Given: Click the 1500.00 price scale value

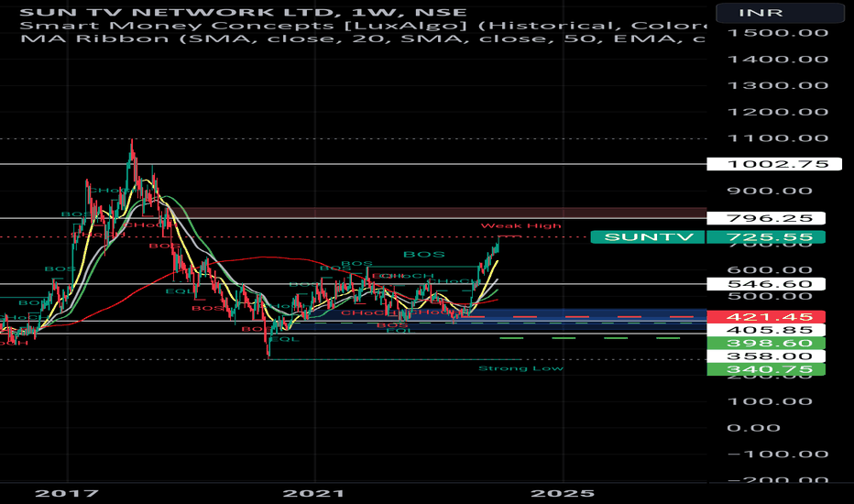Looking at the screenshot, I should (x=778, y=33).
